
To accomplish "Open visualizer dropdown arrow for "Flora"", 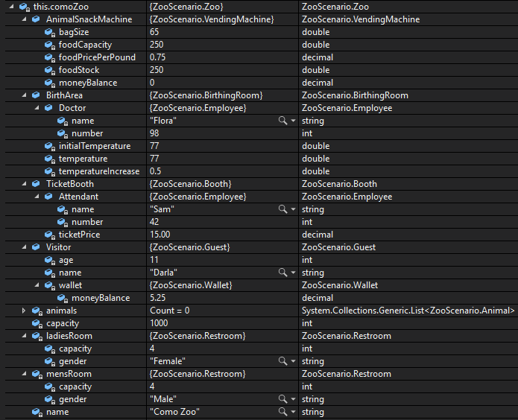I will tap(293, 121).
